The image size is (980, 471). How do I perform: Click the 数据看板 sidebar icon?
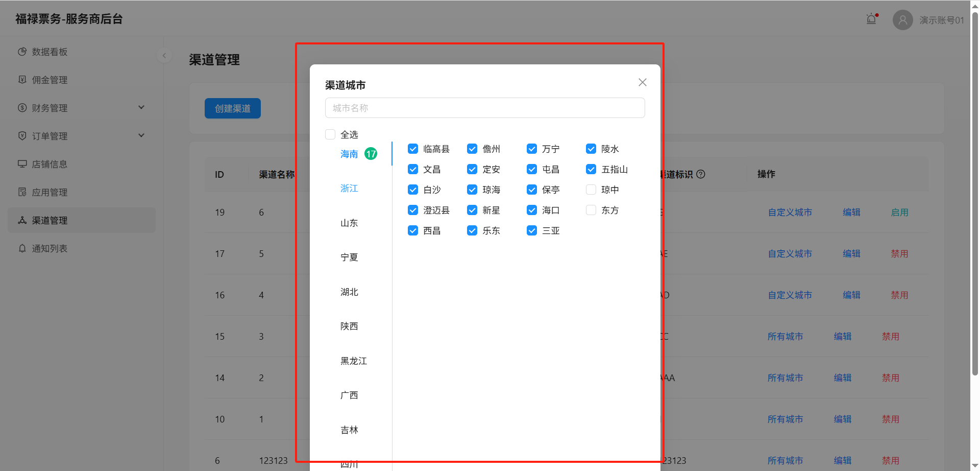coord(22,52)
